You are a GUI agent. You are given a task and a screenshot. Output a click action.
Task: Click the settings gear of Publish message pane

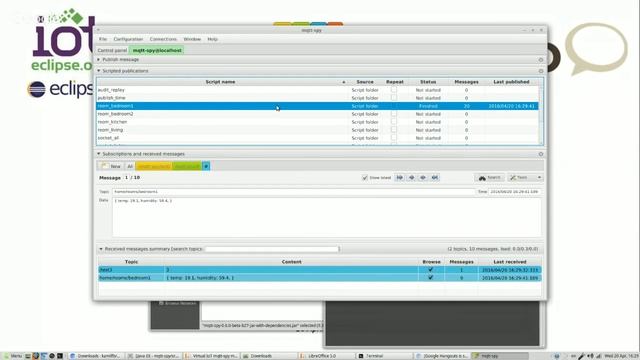(541, 60)
